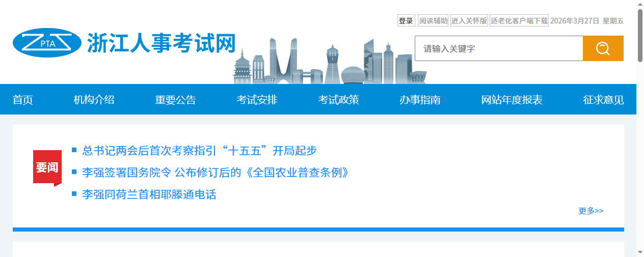Image resolution: width=644 pixels, height=257 pixels.
Task: Enable 阅读辅助 reading assistance
Action: (433, 21)
